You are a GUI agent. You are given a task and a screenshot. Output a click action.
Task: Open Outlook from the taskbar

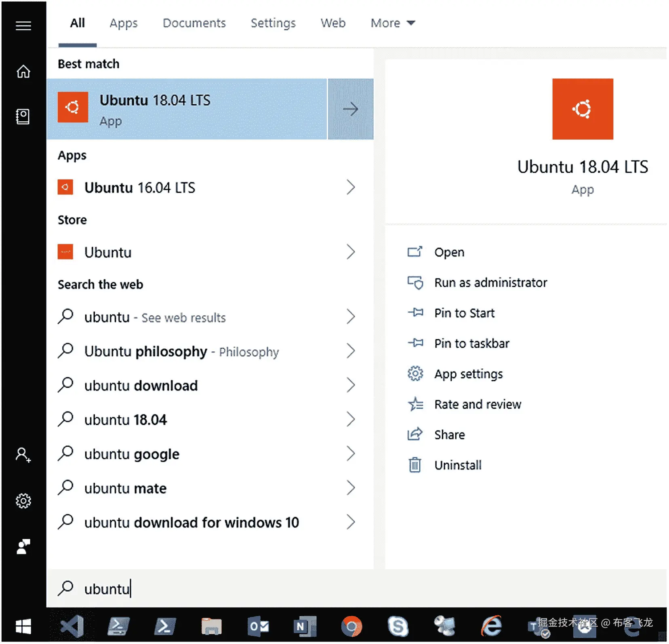coord(259,626)
